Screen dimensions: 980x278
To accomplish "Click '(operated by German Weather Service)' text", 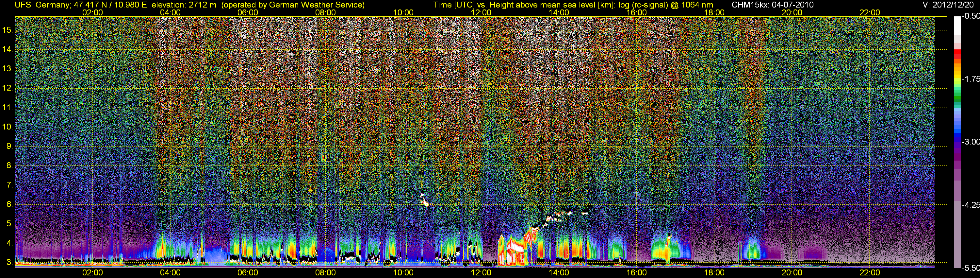I will coord(293,5).
